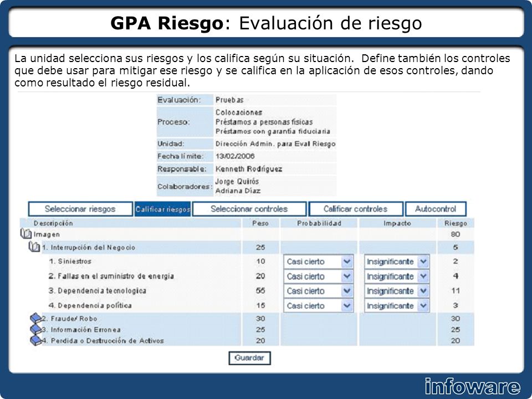
Task: Click the Descripción column header
Action: pyautogui.click(x=53, y=223)
